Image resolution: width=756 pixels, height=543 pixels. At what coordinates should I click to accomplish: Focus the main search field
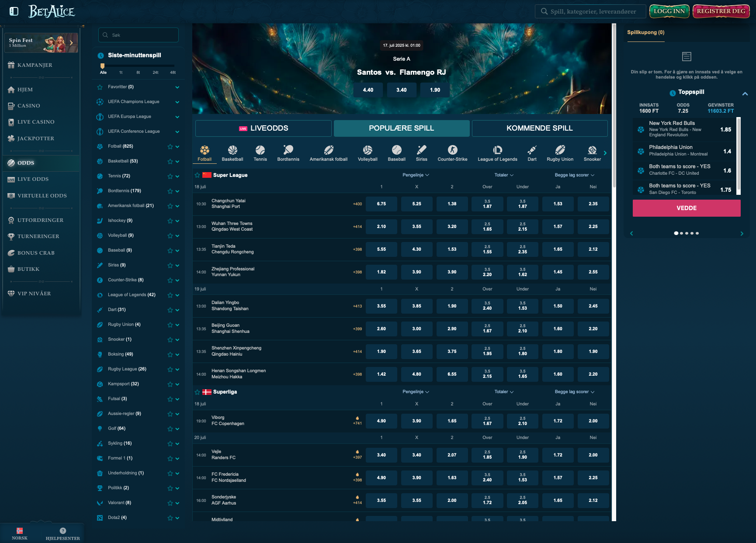click(x=590, y=11)
